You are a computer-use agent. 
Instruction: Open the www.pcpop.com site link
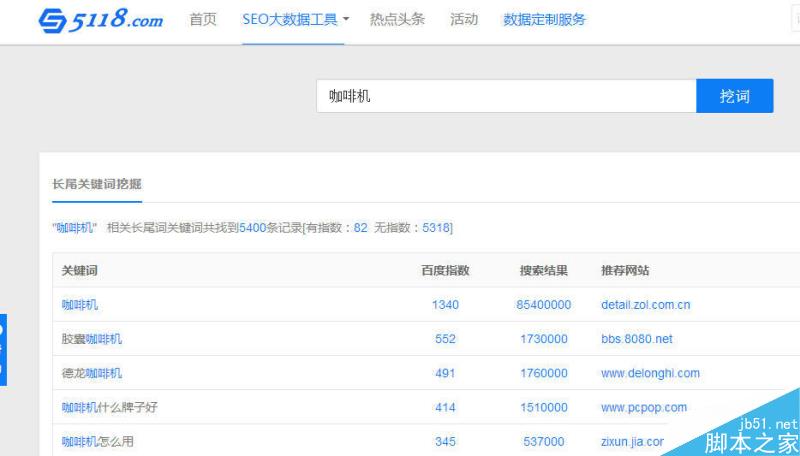click(x=643, y=407)
